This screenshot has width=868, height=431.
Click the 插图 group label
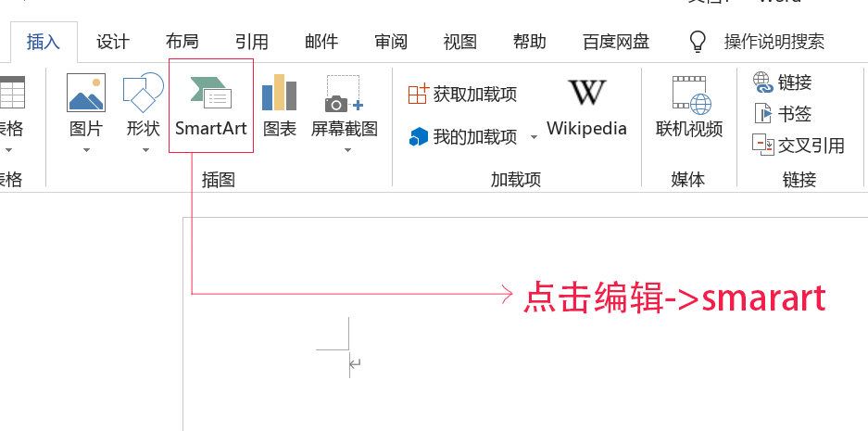point(219,180)
